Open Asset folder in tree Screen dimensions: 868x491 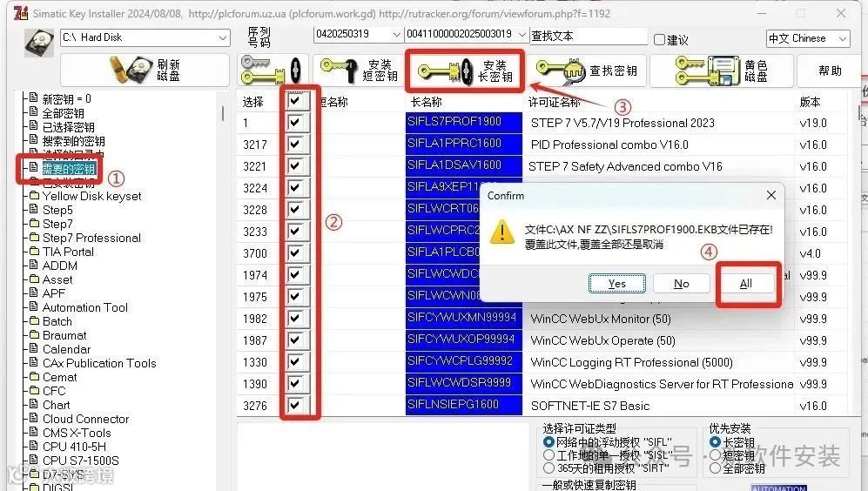57,279
